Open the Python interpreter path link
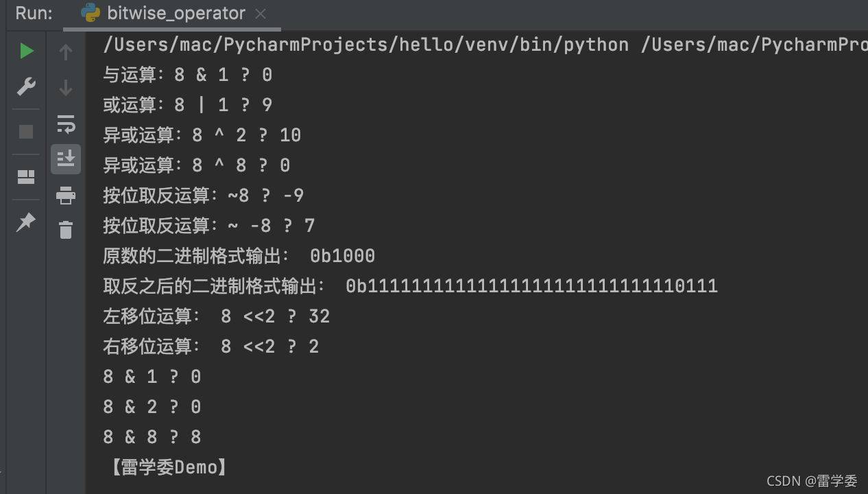This screenshot has height=494, width=868. [x=366, y=45]
